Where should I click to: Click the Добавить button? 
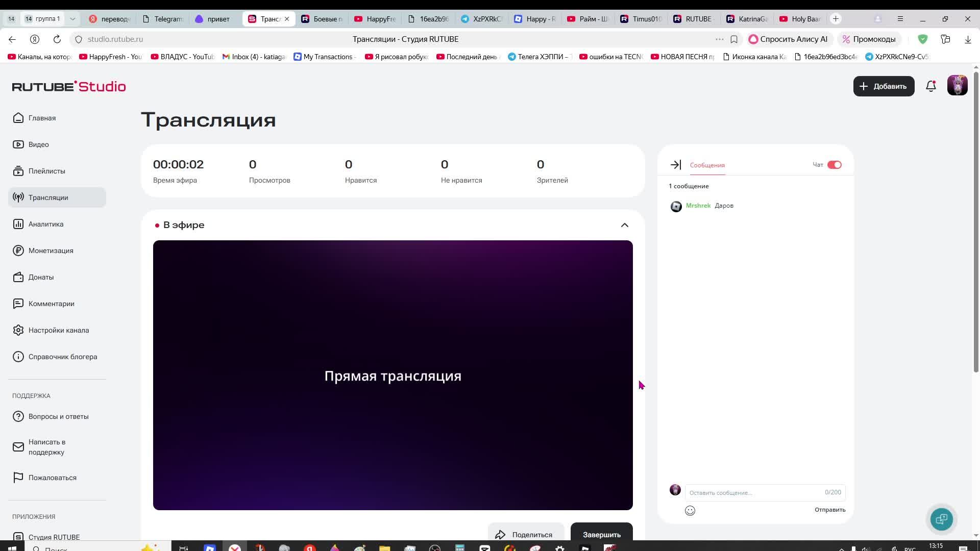pyautogui.click(x=884, y=86)
